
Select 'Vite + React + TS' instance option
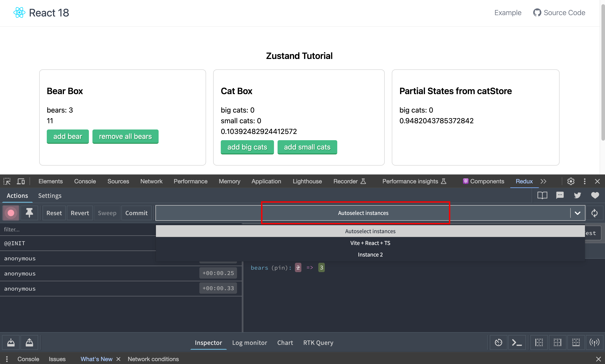point(370,243)
